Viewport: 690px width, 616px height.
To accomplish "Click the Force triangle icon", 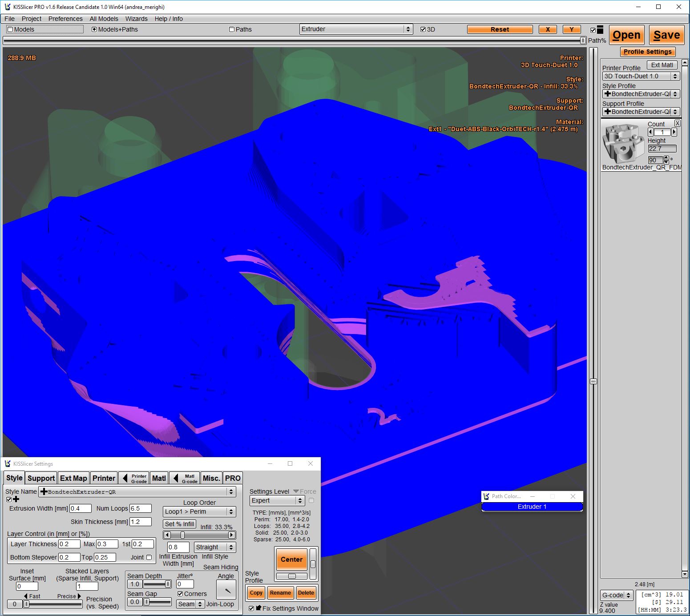I will 296,491.
